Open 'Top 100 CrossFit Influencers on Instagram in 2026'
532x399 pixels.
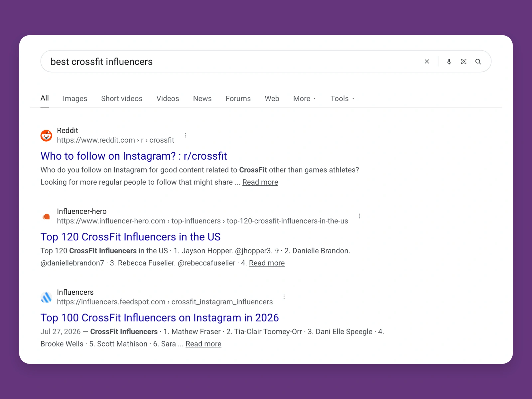click(160, 318)
